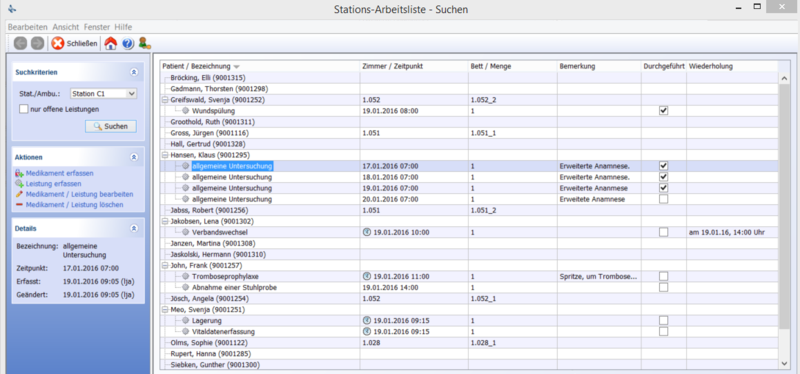
Task: Select patient Gross, Jürgen (9001116)
Action: (209, 133)
